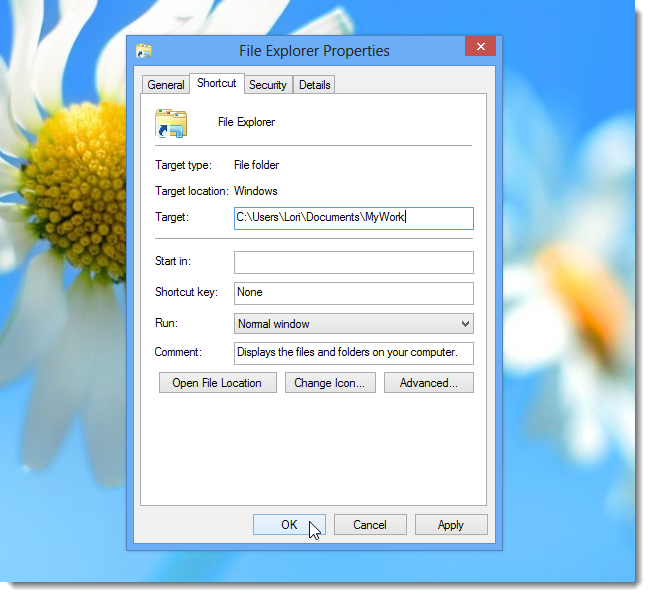650x597 pixels.
Task: Open the Security tab
Action: (268, 85)
